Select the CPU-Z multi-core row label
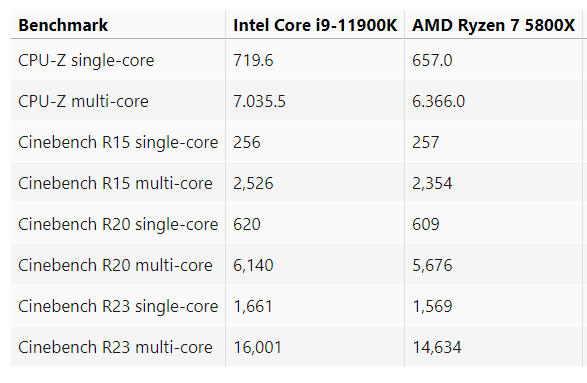The width and height of the screenshot is (587, 383). (83, 101)
